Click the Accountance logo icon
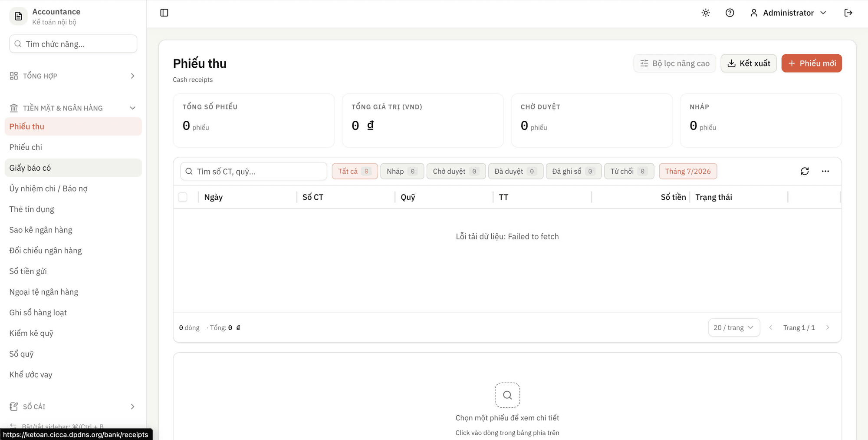This screenshot has height=440, width=868. pos(18,17)
